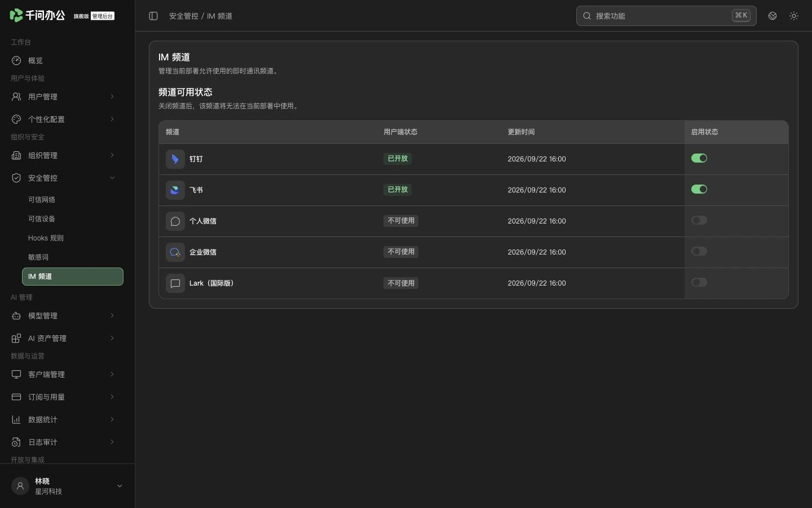Click the 模型管理 robot icon
This screenshot has width=812, height=508.
point(16,316)
